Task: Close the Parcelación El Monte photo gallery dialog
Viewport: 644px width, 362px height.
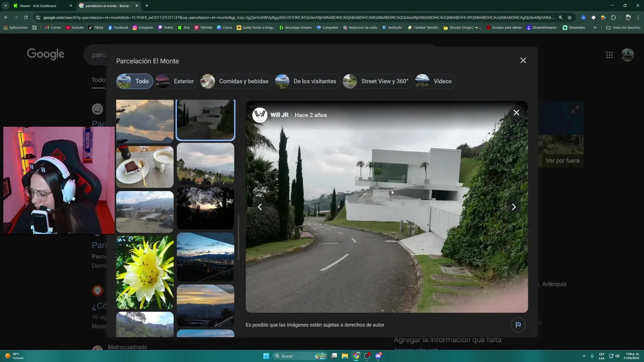Action: click(x=523, y=60)
